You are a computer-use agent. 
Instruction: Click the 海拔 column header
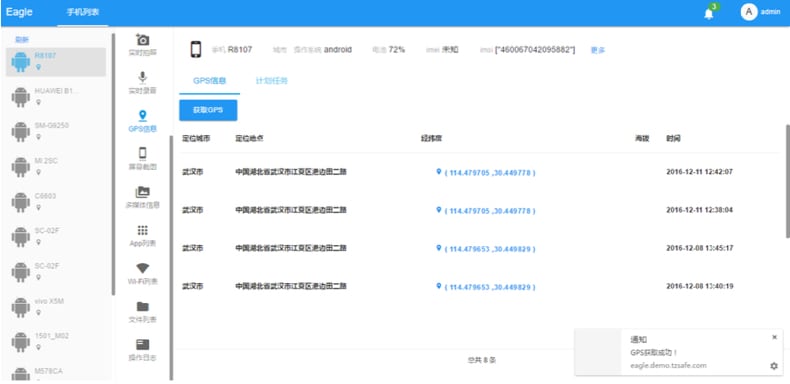[x=642, y=139]
